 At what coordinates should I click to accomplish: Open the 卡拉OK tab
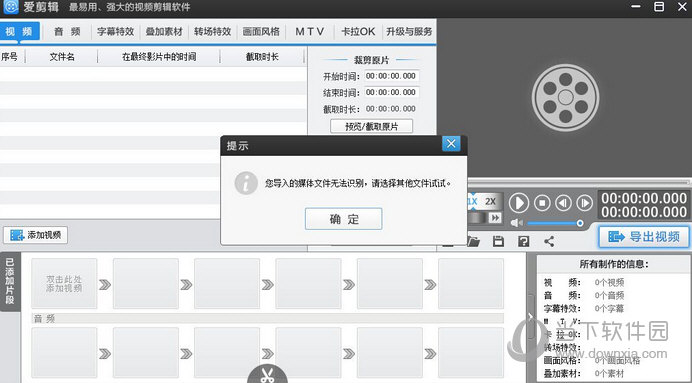358,32
